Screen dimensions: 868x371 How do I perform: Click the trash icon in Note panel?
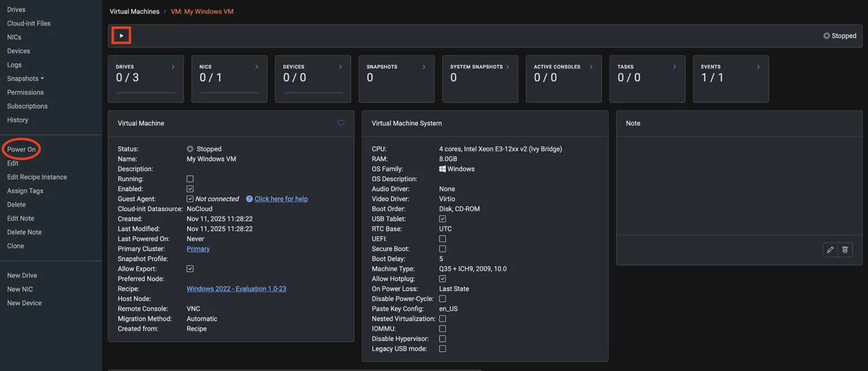click(x=845, y=249)
